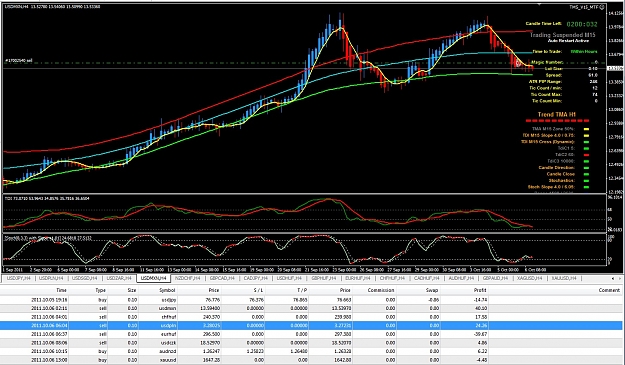Switch to the XAUUSD,H4 chart tab
This screenshot has width=625, height=365.
click(564, 278)
